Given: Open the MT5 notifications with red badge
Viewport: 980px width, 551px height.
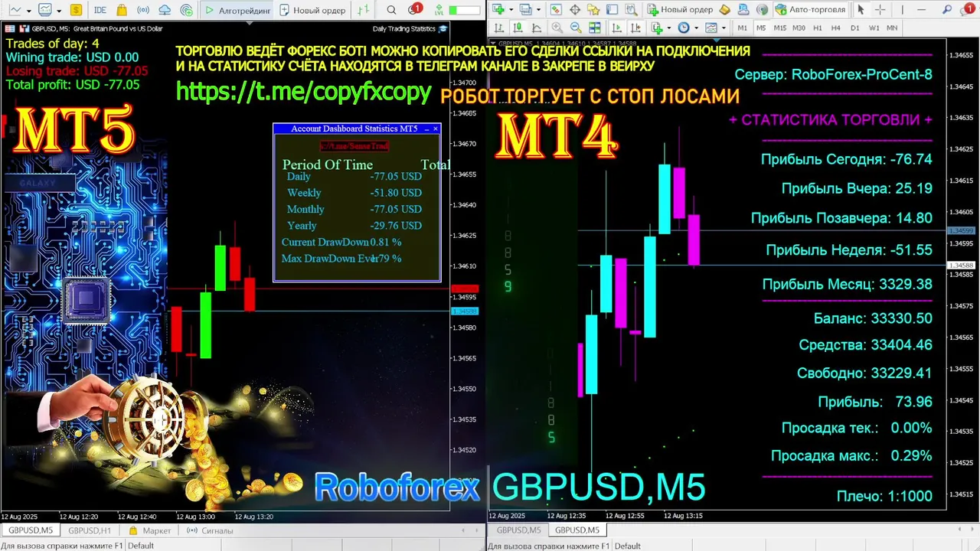Looking at the screenshot, I should 414,9.
